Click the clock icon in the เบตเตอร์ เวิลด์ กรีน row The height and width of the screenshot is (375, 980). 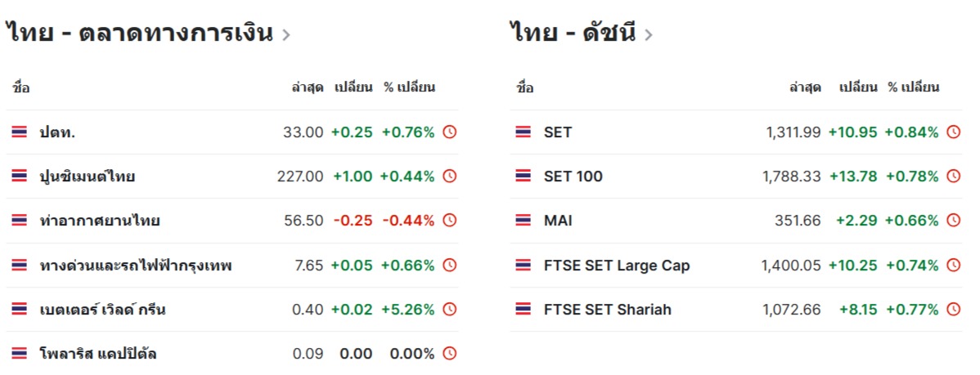(x=449, y=310)
